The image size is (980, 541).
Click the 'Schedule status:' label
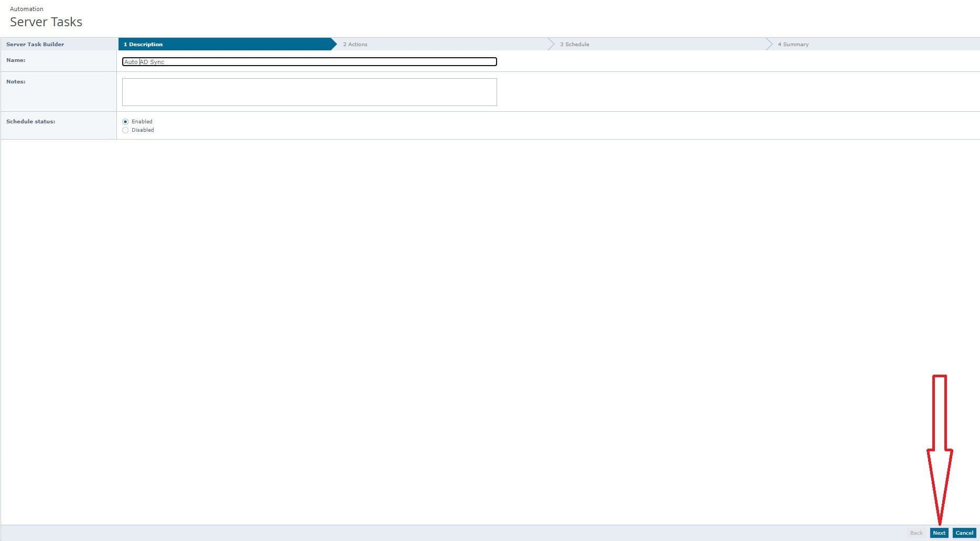pyautogui.click(x=30, y=122)
